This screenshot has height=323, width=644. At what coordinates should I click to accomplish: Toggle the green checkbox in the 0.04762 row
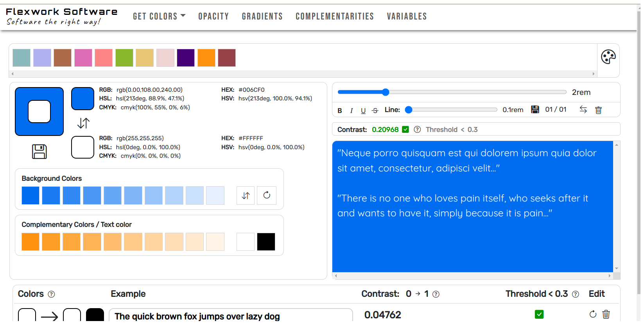539,314
